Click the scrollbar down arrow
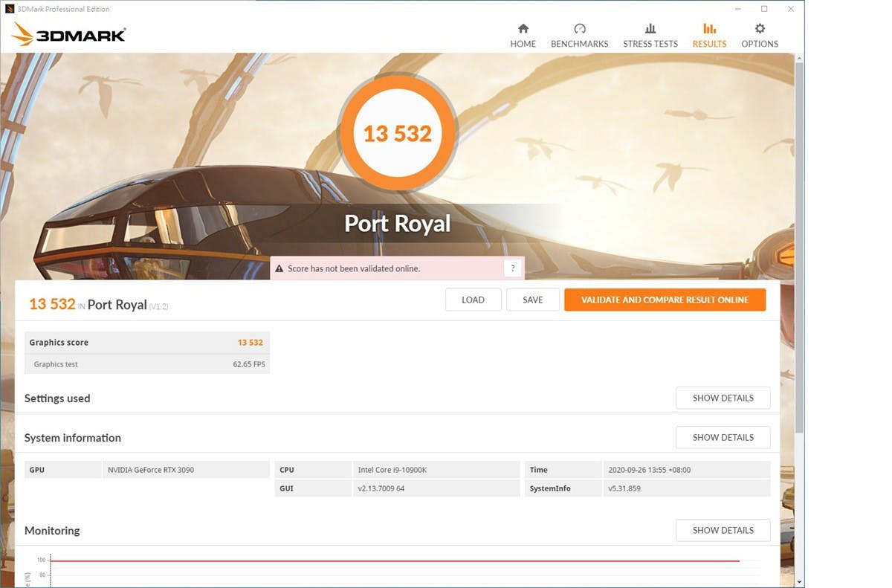This screenshot has height=588, width=892. (799, 582)
